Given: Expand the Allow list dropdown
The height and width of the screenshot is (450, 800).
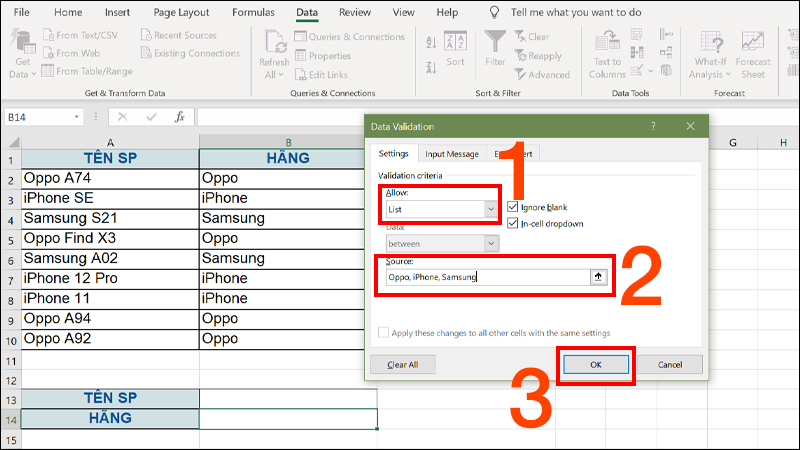Looking at the screenshot, I should [491, 209].
